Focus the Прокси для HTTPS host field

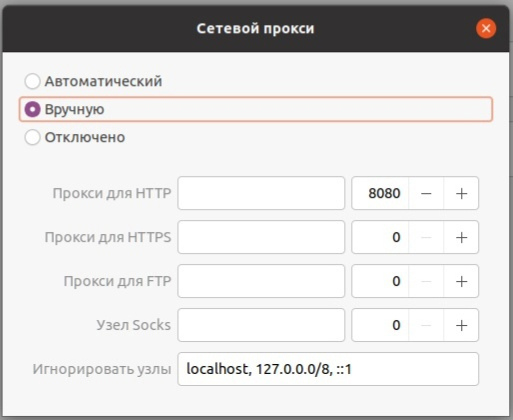coord(261,237)
